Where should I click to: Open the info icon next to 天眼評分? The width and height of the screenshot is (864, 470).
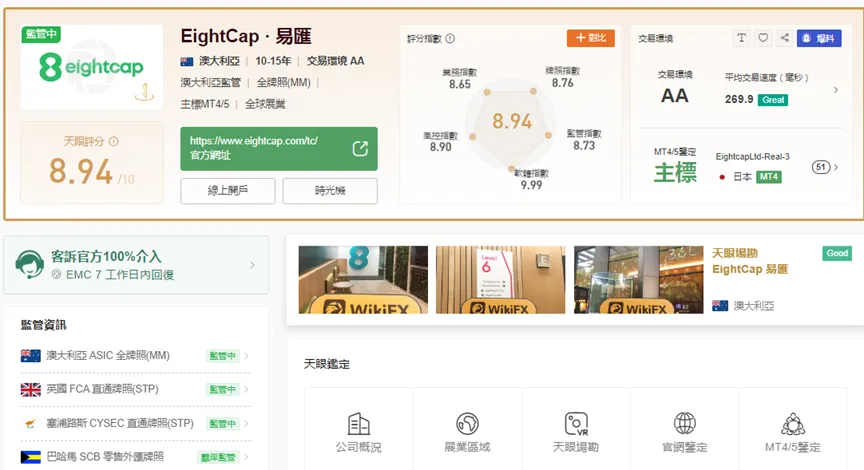(114, 141)
